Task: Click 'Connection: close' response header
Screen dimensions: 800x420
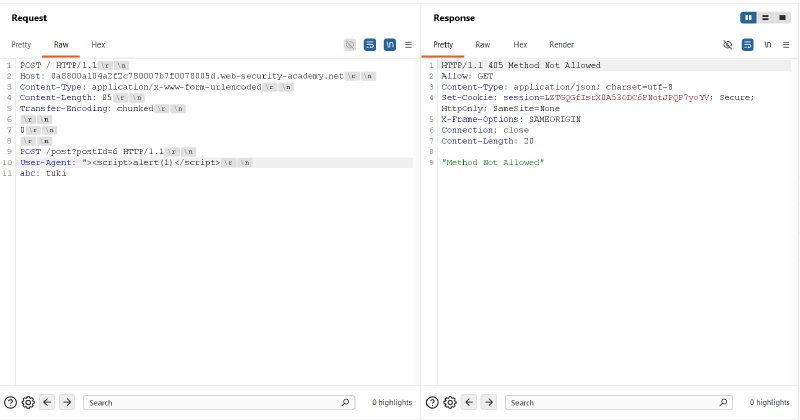Action: [485, 130]
